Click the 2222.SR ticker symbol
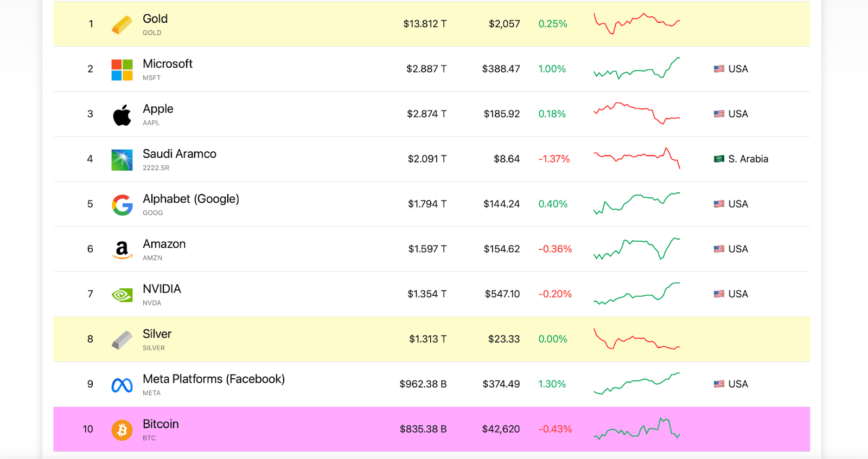 (156, 167)
